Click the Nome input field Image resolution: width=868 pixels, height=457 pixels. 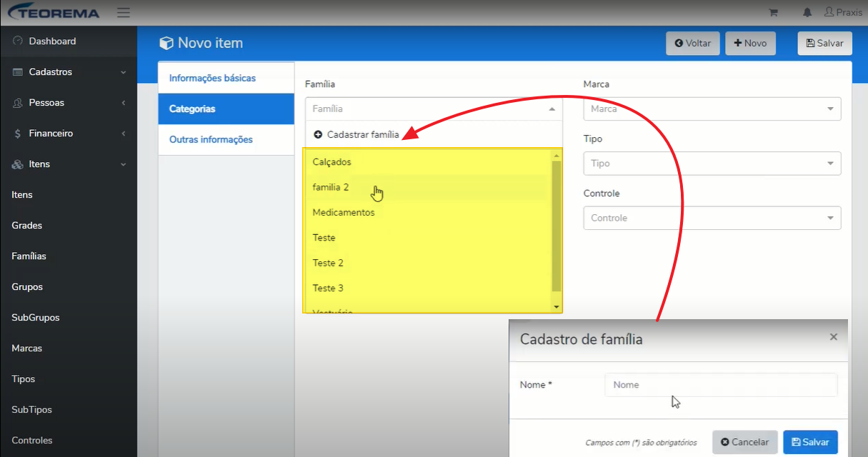(x=721, y=385)
